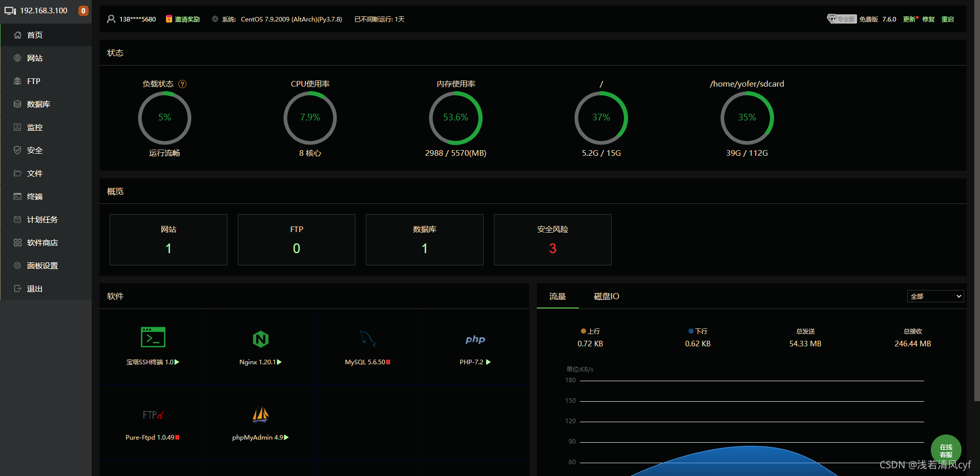Open the 监控 monitoring sidebar item

coord(46,127)
